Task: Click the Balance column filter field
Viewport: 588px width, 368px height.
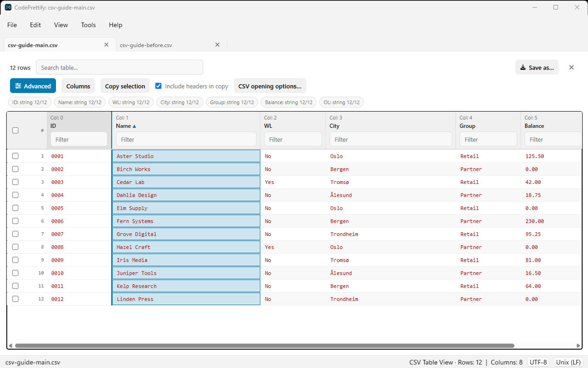Action: pos(553,139)
